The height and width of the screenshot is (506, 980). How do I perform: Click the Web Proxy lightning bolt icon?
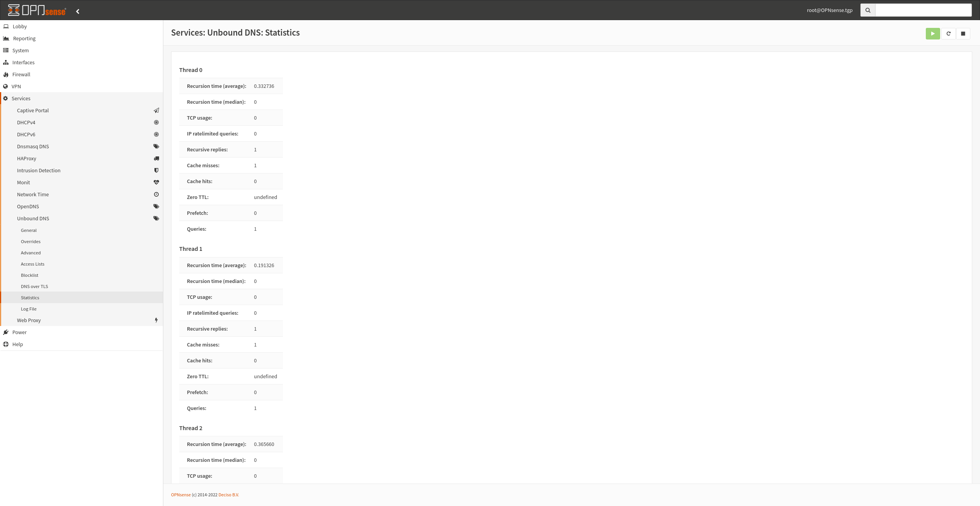156,320
